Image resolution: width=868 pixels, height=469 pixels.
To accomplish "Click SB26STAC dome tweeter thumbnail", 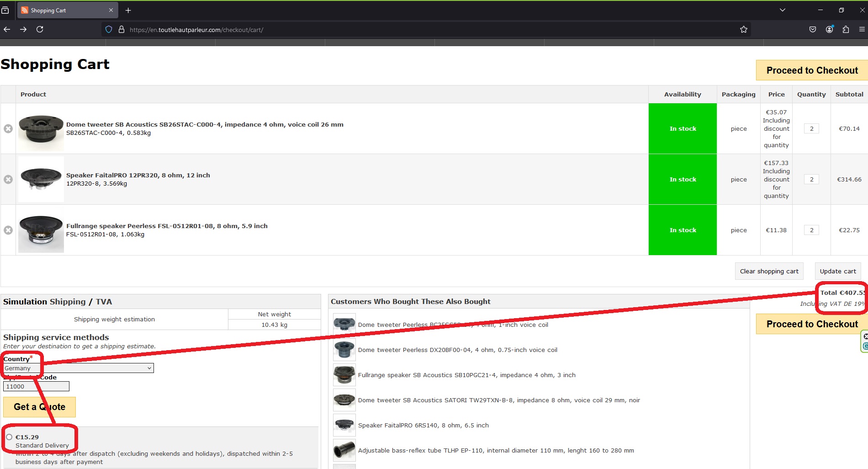I will point(41,128).
